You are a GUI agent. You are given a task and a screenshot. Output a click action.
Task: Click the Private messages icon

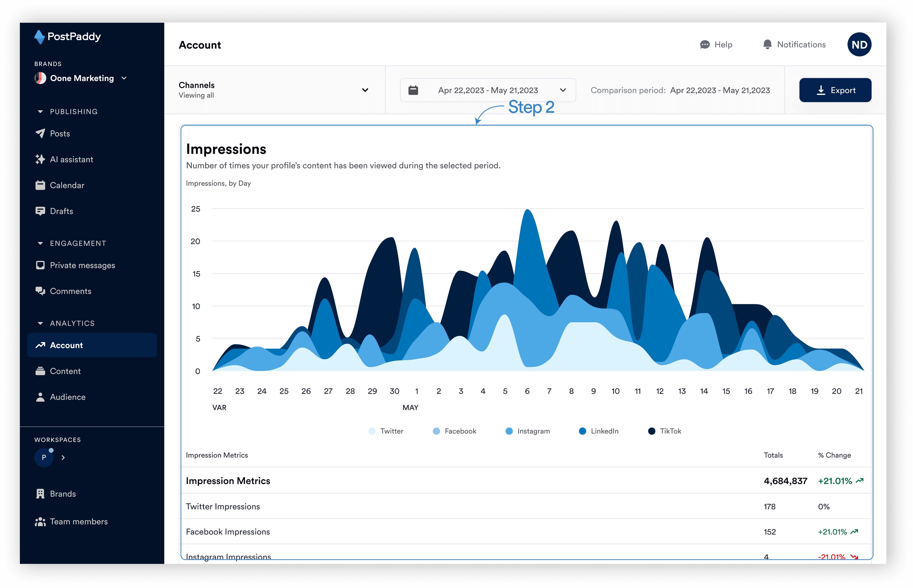40,265
